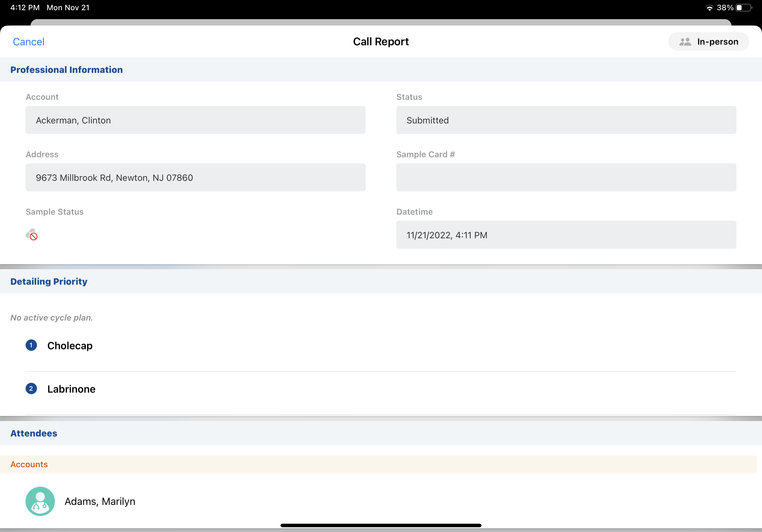
Task: Click the Status field showing Submitted
Action: [x=566, y=120]
